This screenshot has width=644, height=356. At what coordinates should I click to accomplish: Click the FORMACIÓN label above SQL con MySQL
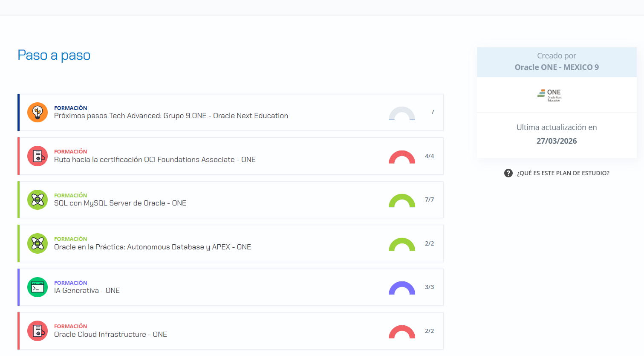(71, 196)
